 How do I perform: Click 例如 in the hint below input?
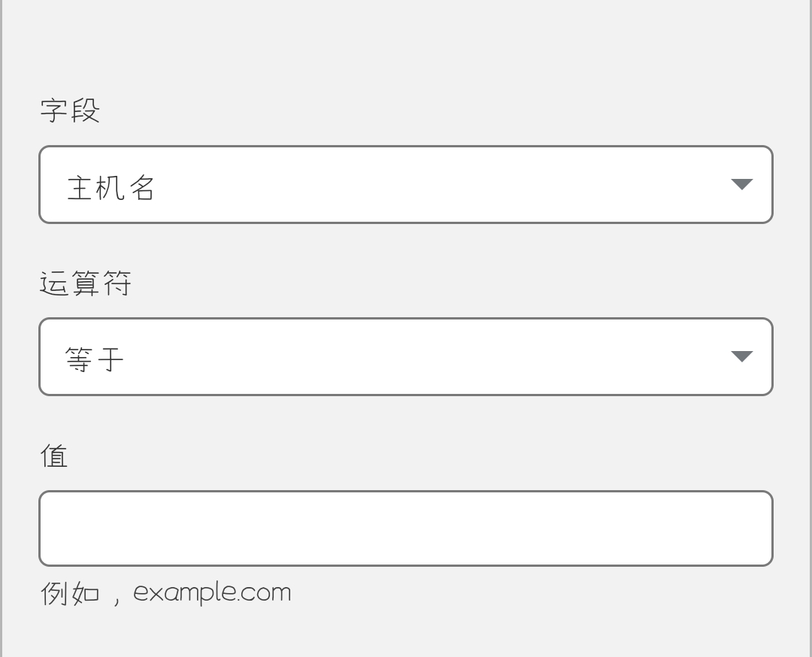coord(70,593)
